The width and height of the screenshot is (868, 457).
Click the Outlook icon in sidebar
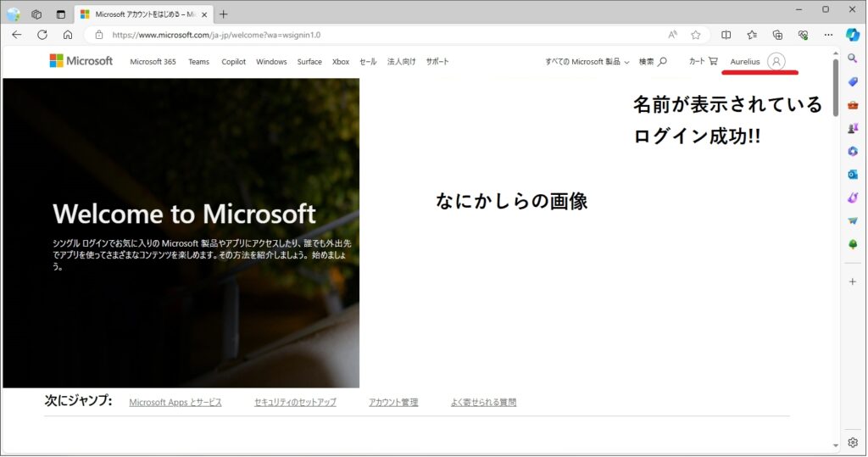(x=853, y=174)
